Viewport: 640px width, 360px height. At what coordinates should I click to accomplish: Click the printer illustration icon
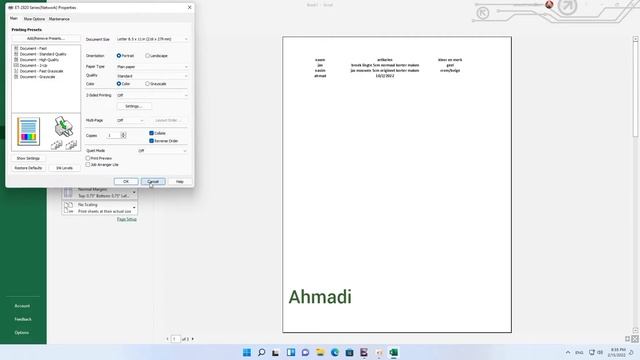click(64, 127)
